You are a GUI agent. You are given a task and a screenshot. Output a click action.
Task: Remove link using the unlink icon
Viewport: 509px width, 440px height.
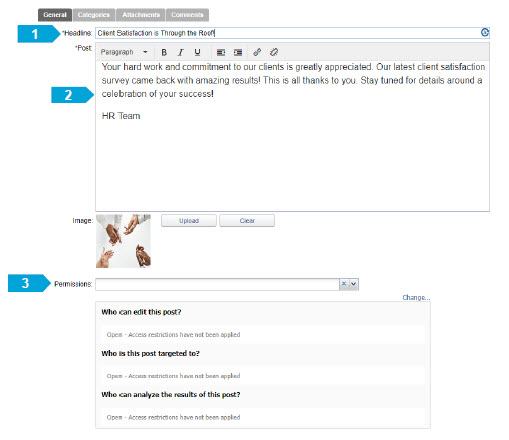[x=274, y=52]
